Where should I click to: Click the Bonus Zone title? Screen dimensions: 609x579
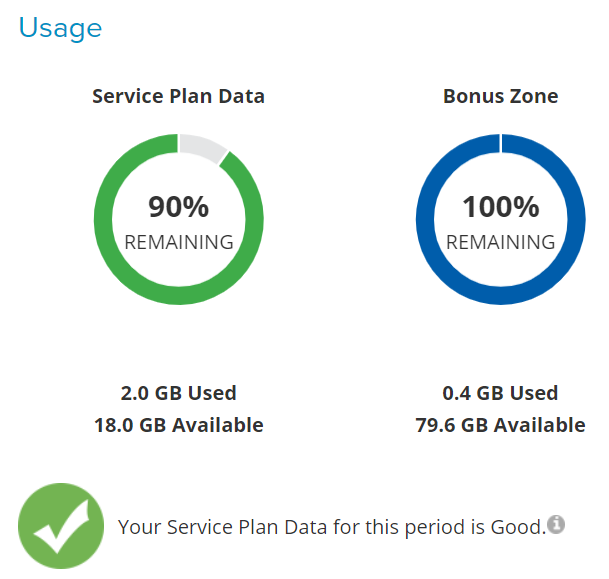click(x=500, y=96)
